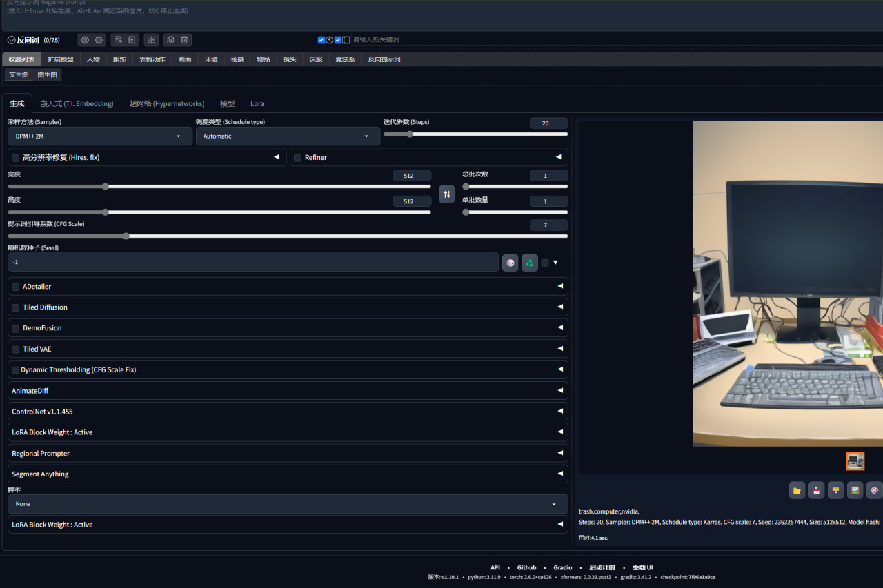Screen dimensions: 883x588
Task: Click the zip archive save icon below the image
Action: pyautogui.click(x=836, y=490)
